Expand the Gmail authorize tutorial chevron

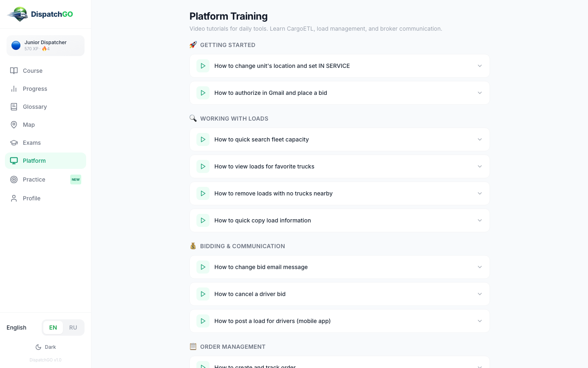tap(480, 93)
